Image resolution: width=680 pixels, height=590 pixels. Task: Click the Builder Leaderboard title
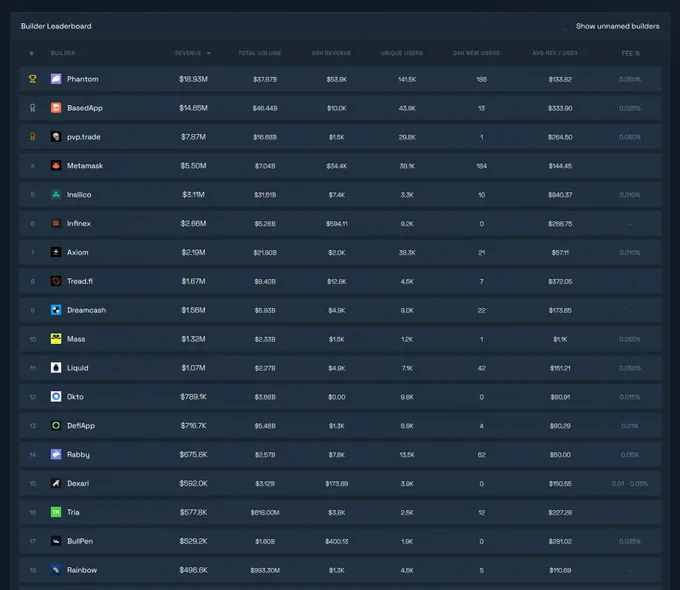click(x=56, y=26)
